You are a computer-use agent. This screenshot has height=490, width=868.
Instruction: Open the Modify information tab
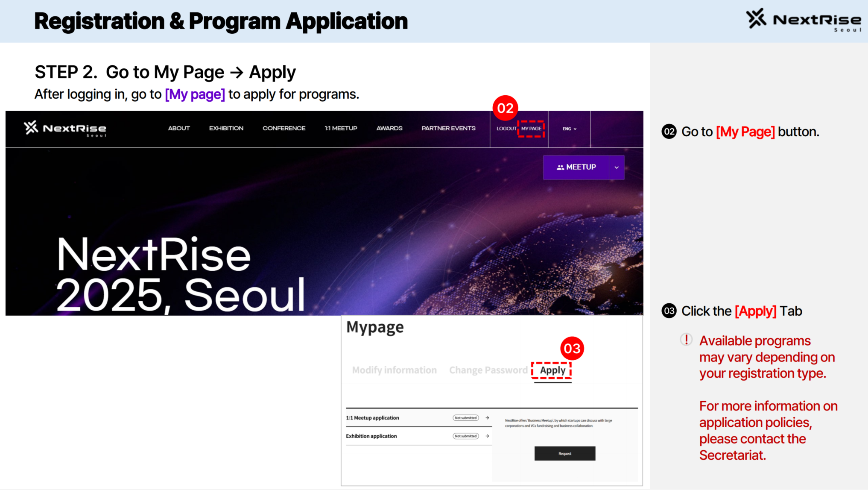tap(394, 370)
